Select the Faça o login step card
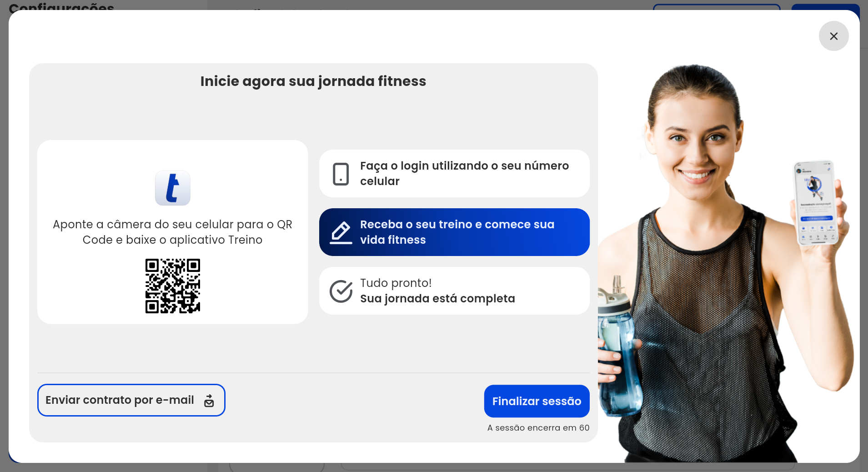Screen dimensions: 868x472 (454, 173)
